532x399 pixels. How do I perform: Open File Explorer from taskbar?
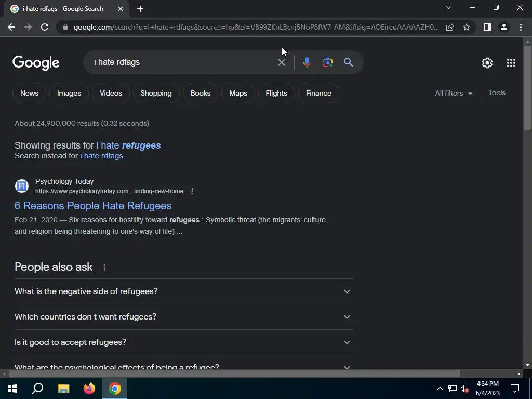click(63, 389)
